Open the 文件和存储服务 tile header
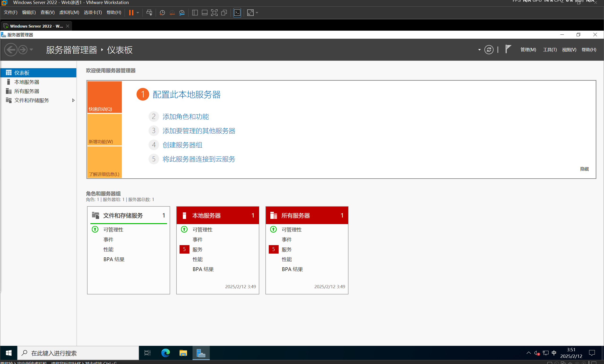Viewport: 604px width, 364px height. [x=128, y=215]
